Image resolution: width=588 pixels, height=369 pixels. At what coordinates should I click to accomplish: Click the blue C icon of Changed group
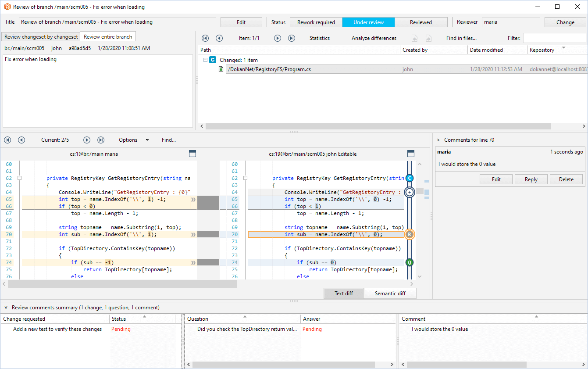pyautogui.click(x=213, y=60)
